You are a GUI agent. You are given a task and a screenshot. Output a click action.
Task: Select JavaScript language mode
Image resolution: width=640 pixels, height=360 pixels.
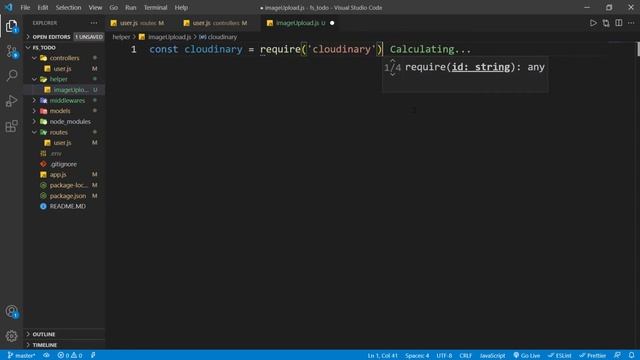click(492, 356)
